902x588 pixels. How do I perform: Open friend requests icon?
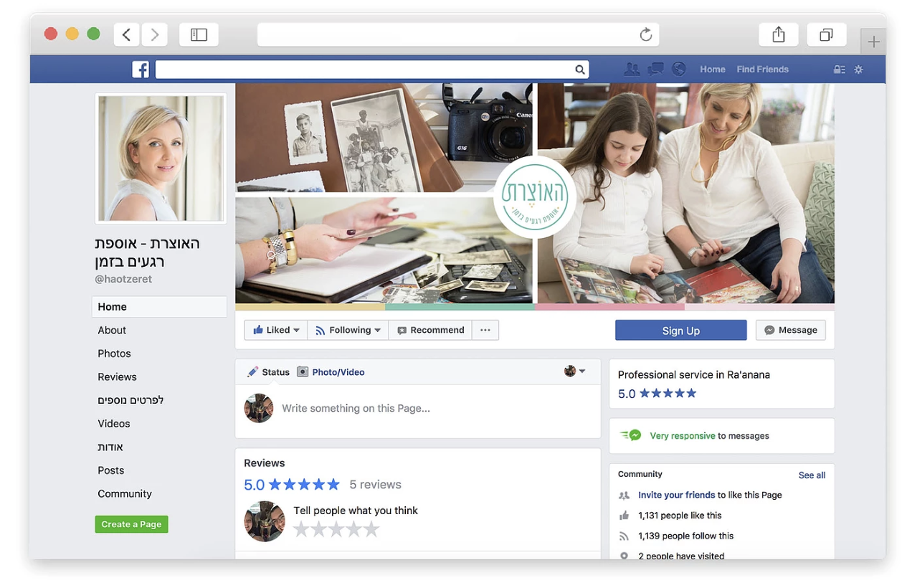[x=632, y=70]
